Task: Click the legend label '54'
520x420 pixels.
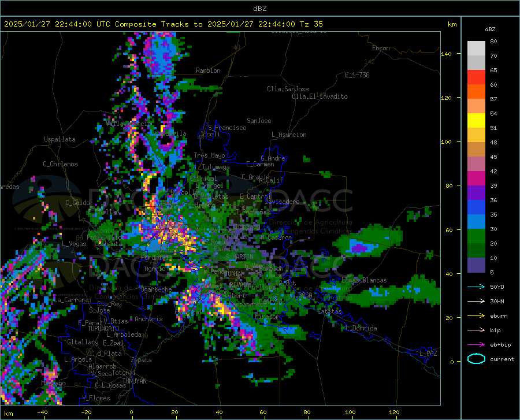Action: point(493,114)
